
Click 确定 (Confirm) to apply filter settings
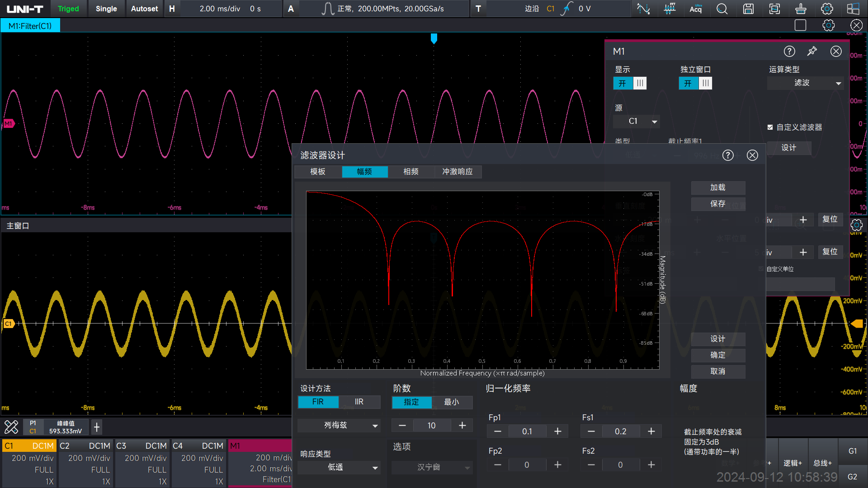pyautogui.click(x=718, y=355)
